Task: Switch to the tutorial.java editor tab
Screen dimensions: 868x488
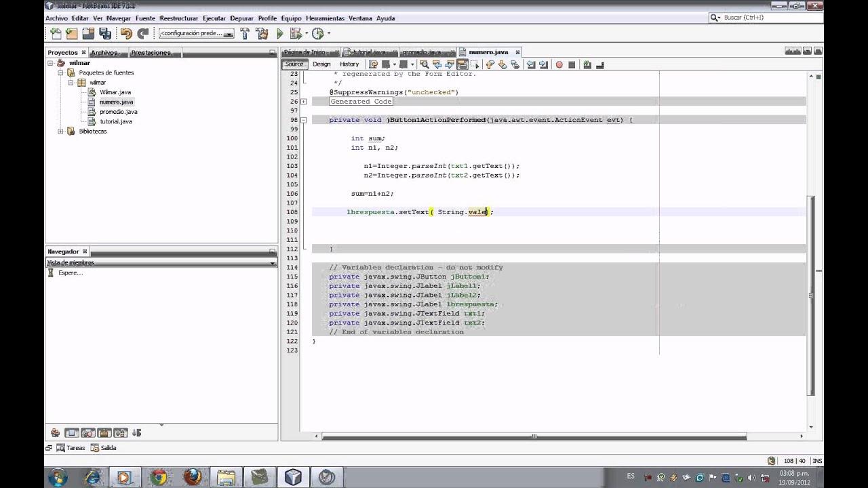Action: point(369,52)
